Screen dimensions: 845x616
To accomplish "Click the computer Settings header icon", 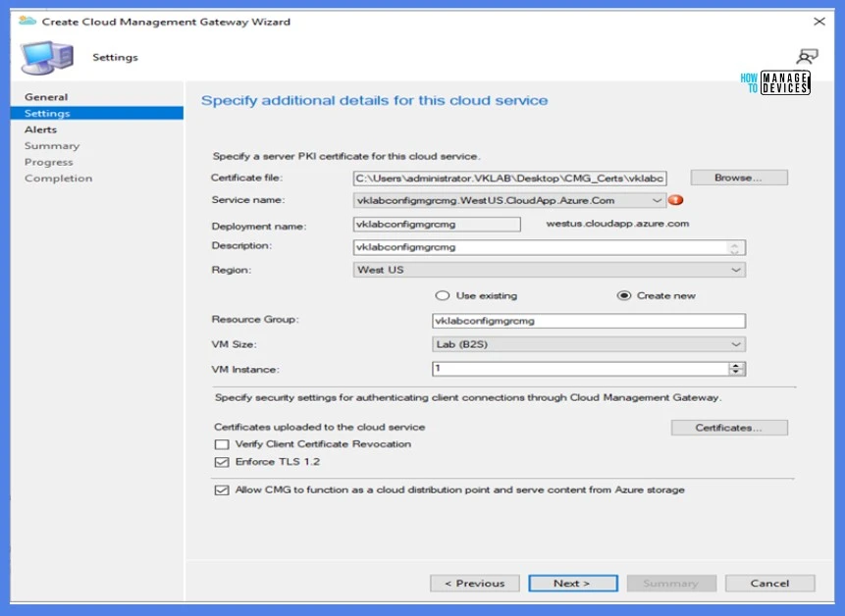I will [x=47, y=58].
